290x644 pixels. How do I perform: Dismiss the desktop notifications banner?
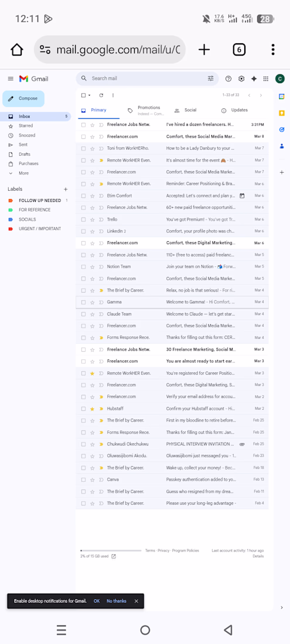point(136,601)
